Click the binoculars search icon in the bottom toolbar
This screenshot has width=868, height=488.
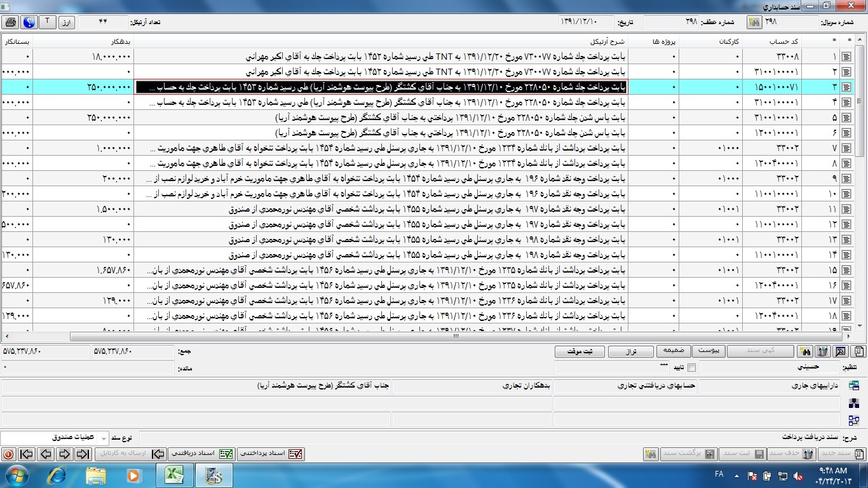point(650,454)
